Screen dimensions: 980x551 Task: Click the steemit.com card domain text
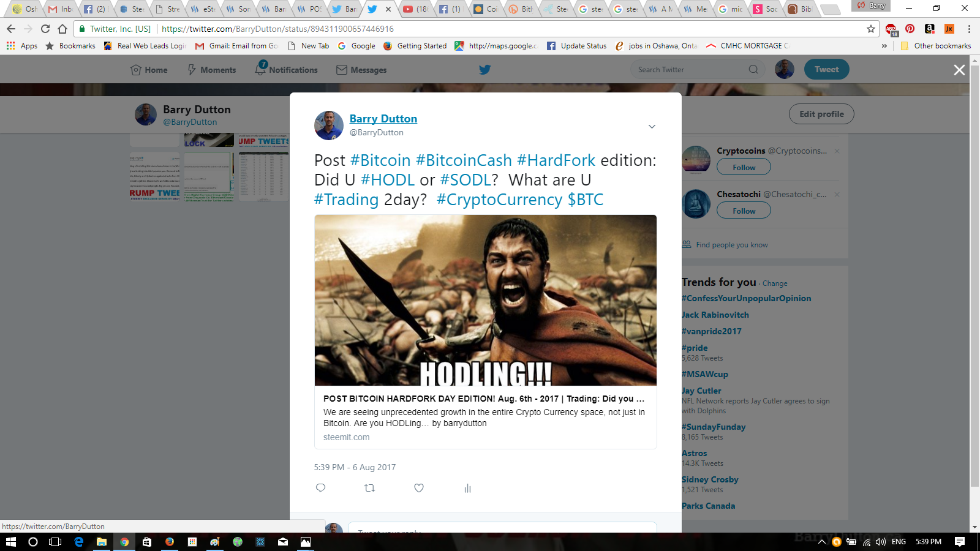(346, 437)
